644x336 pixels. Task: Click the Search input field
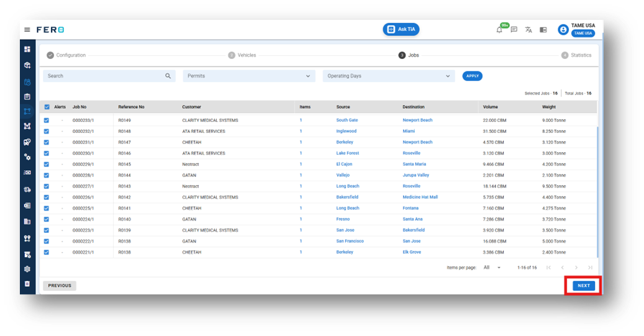109,76
